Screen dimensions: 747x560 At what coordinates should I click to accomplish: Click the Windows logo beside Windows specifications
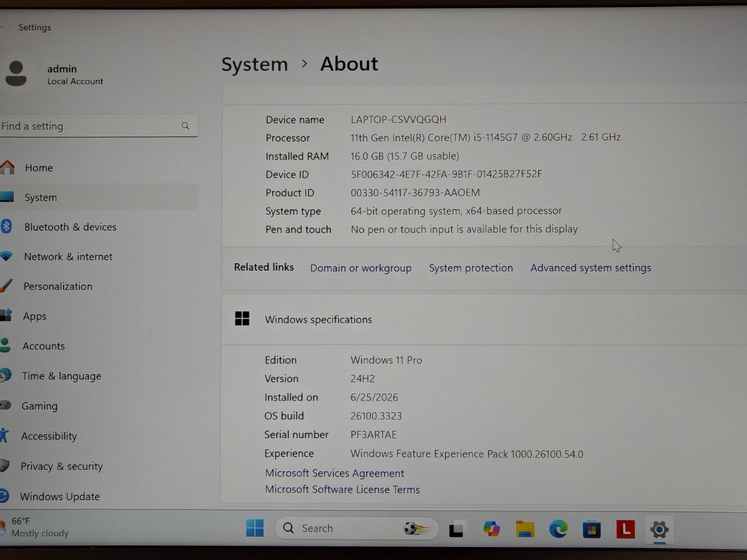(242, 319)
